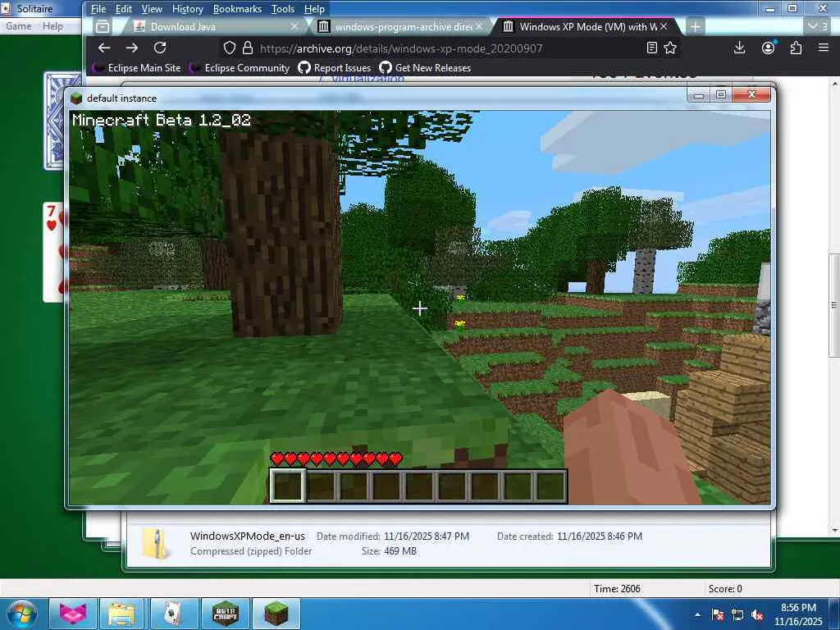Open Windows Explorer from the taskbar
Image resolution: width=840 pixels, height=630 pixels.
click(x=121, y=614)
